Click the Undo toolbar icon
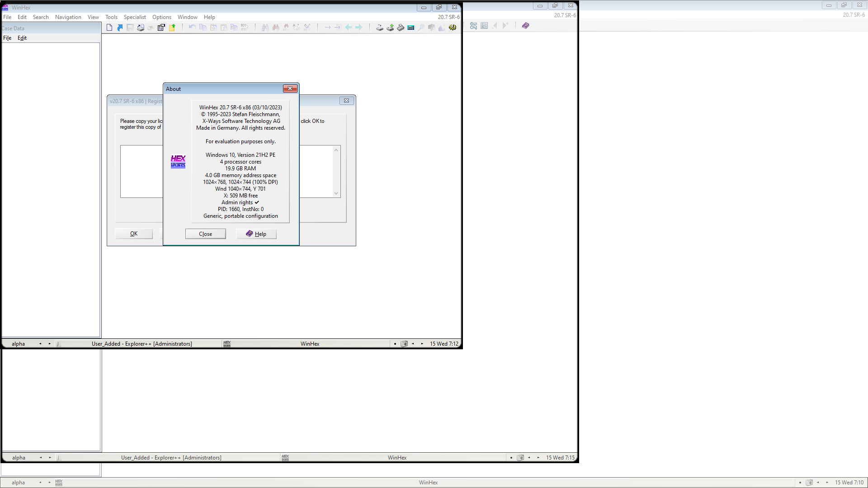 pyautogui.click(x=192, y=28)
